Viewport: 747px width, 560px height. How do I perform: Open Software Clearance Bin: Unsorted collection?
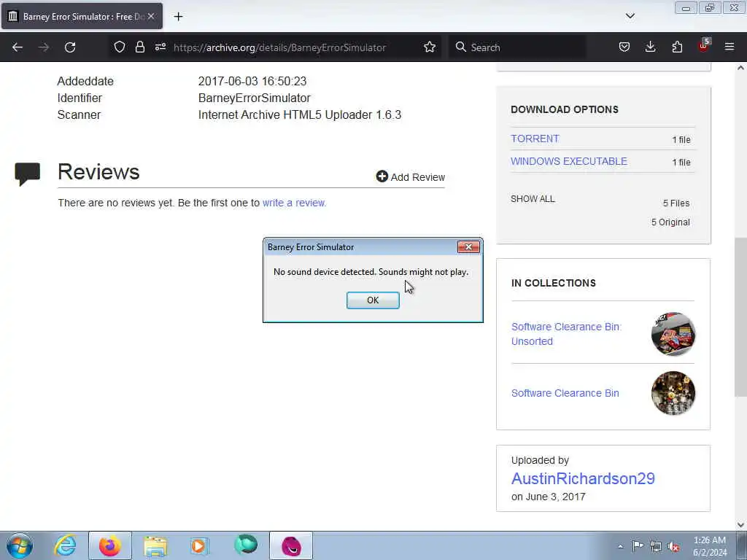[x=566, y=334]
